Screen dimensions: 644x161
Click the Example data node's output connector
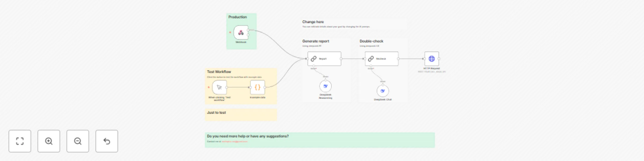(x=265, y=87)
